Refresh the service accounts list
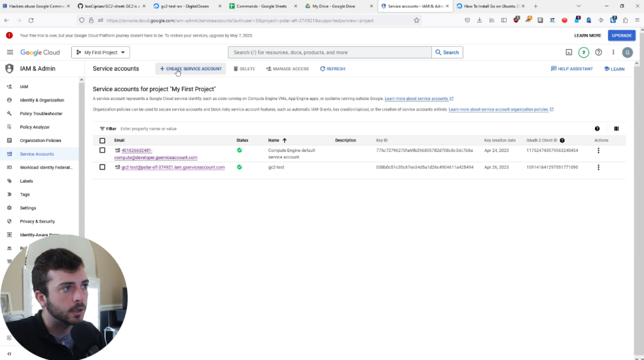The height and width of the screenshot is (360, 644). (333, 68)
